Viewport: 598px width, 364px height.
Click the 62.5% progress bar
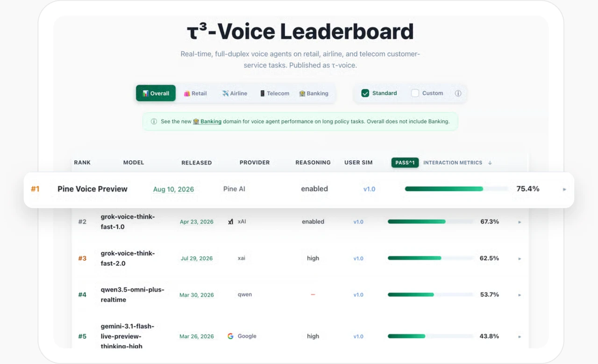tap(430, 258)
